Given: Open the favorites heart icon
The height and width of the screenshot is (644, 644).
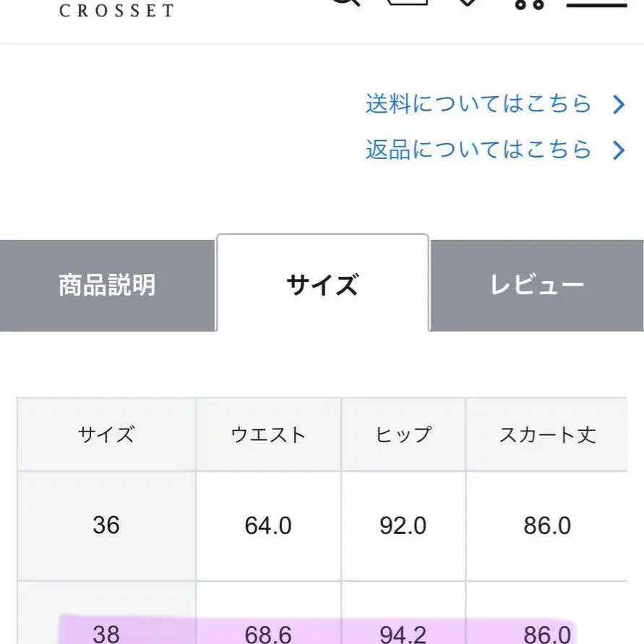Looking at the screenshot, I should [468, 3].
